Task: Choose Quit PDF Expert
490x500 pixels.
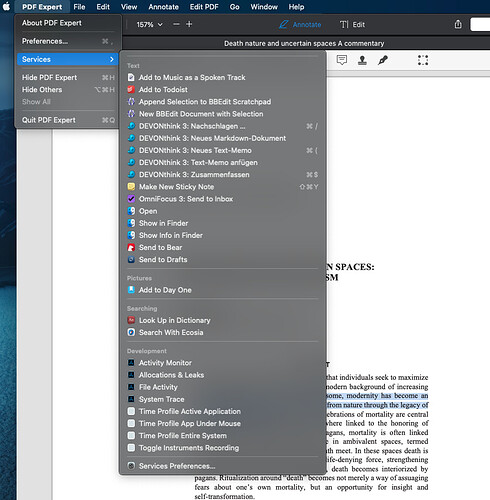Action: coord(67,120)
